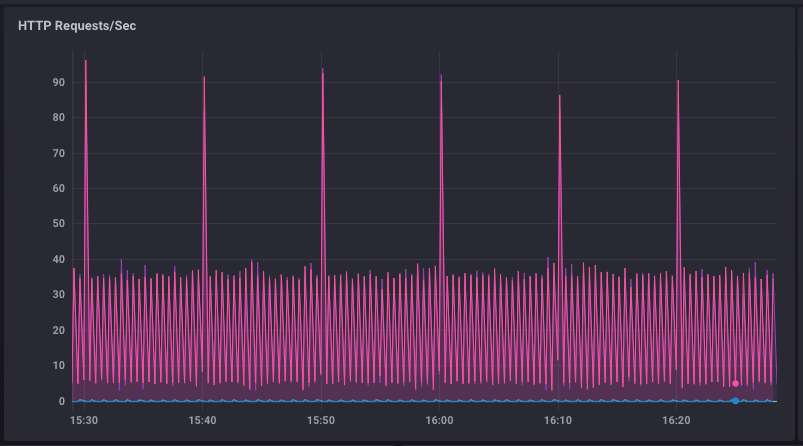803x446 pixels.
Task: Click the blue data point marker near 16:25
Action: tap(735, 401)
